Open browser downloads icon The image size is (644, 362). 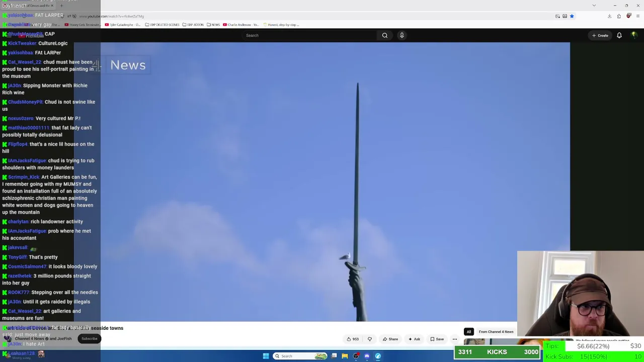pyautogui.click(x=609, y=16)
